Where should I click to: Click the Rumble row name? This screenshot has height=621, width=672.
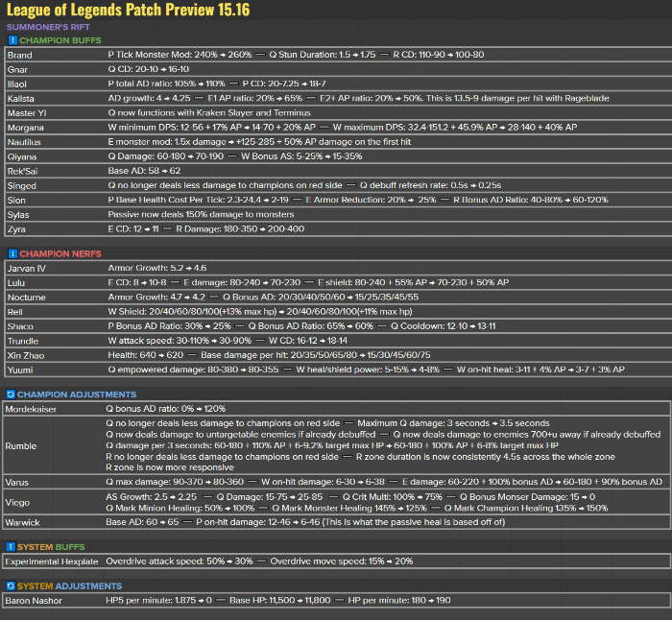tap(21, 445)
